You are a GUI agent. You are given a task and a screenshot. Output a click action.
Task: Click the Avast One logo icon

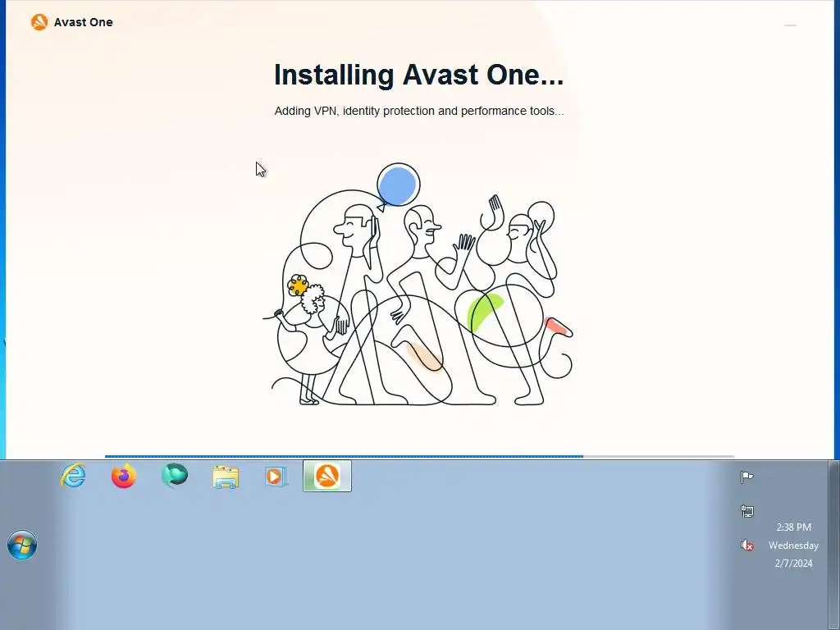click(39, 22)
